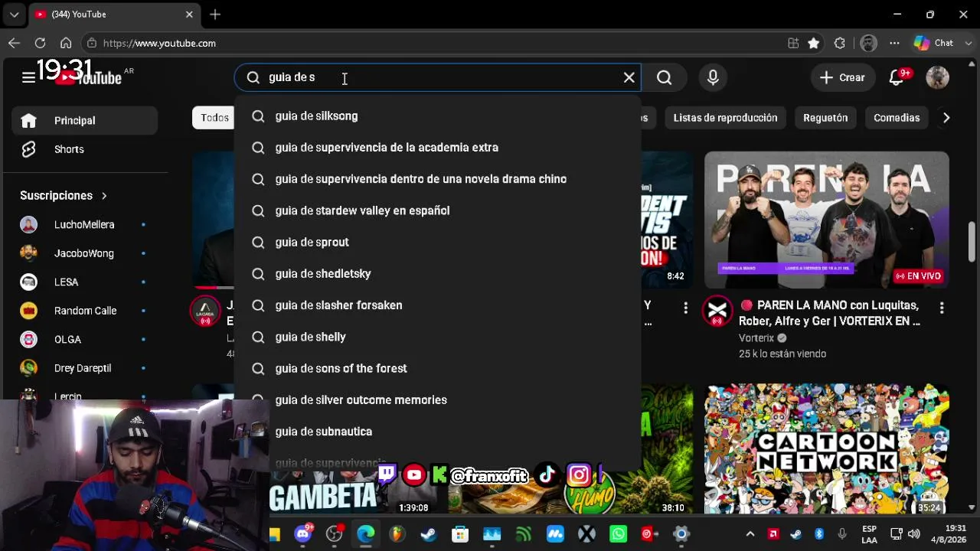Choose "guia de sons of the forest"

(x=438, y=368)
